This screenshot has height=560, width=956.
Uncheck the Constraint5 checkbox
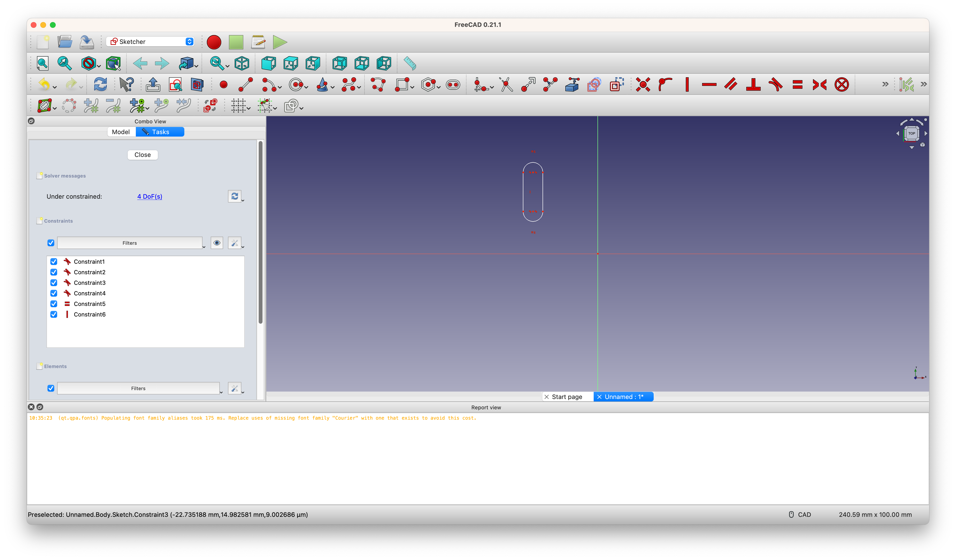pyautogui.click(x=54, y=304)
